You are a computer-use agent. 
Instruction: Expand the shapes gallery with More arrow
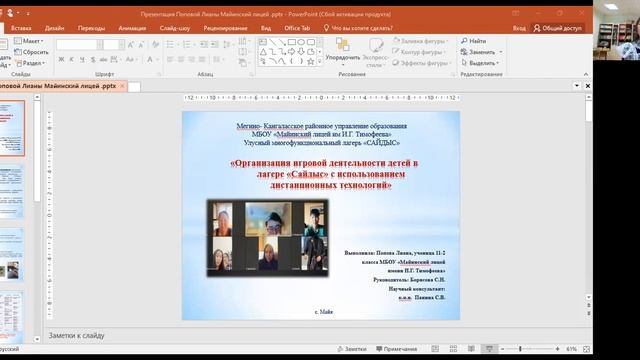(320, 62)
